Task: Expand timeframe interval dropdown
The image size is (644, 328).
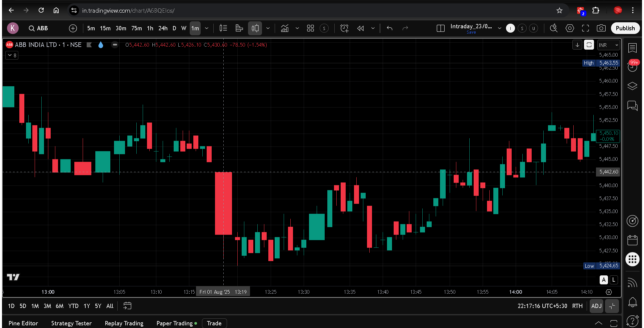Action: (207, 28)
